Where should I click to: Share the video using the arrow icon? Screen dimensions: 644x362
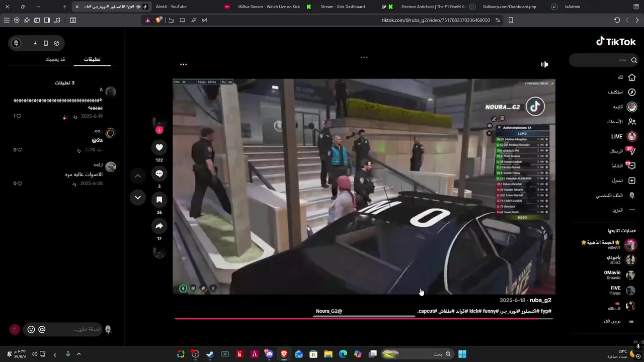(159, 226)
